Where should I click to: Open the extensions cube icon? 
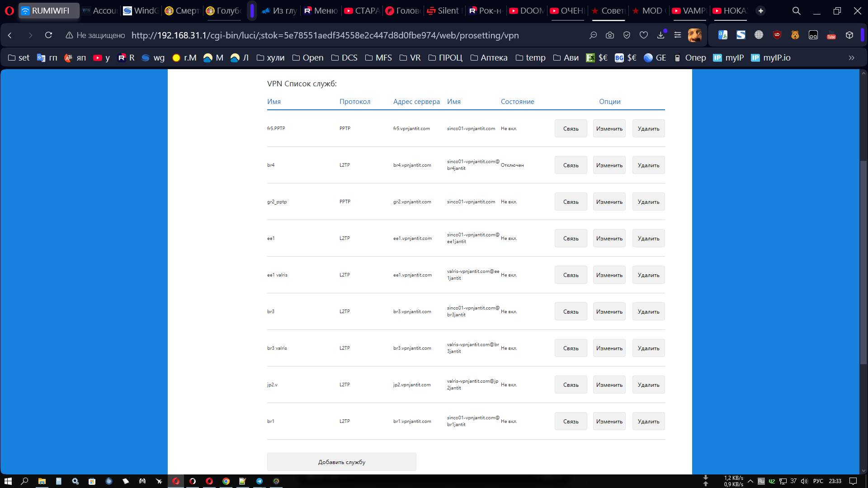[849, 35]
